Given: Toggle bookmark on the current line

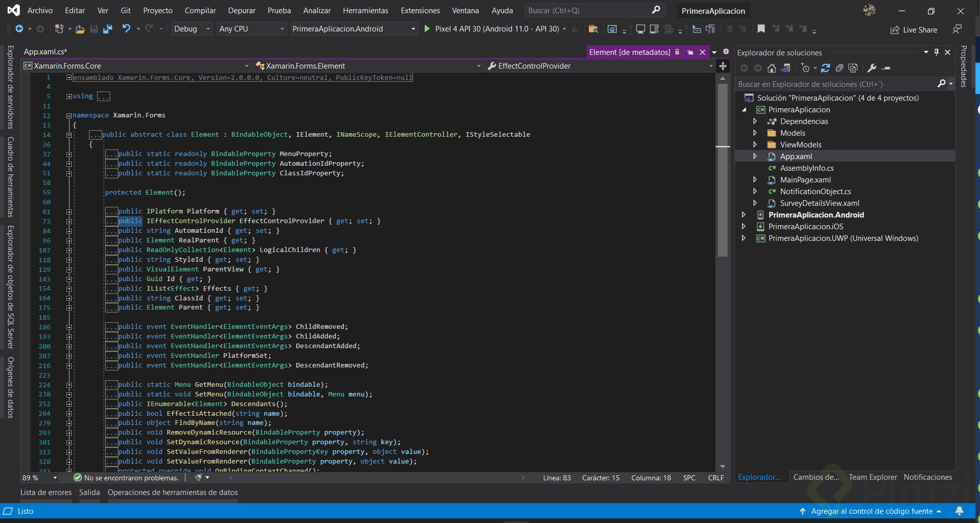Looking at the screenshot, I should (x=761, y=29).
